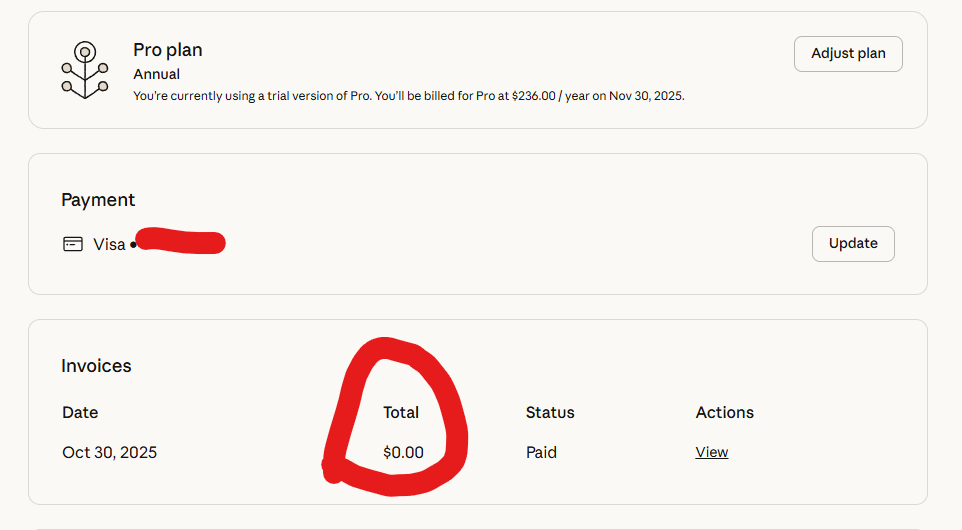This screenshot has height=530, width=962.
Task: Select the Annual billing label
Action: pyautogui.click(x=157, y=74)
